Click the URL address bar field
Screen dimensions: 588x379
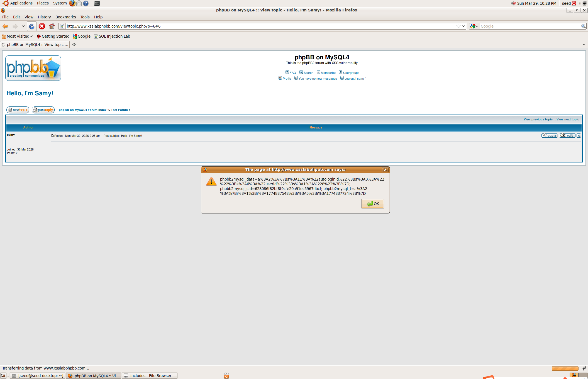251,26
